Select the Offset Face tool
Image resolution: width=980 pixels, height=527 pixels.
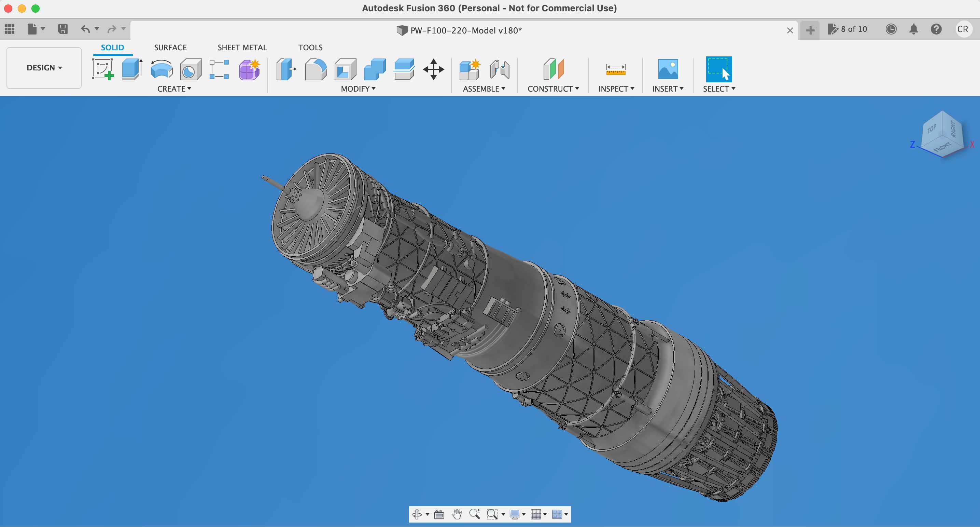tap(404, 69)
